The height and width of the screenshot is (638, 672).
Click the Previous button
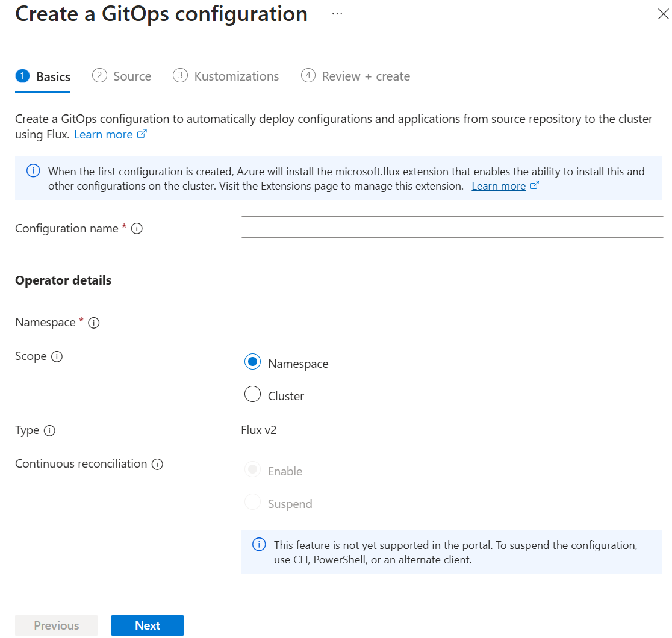(56, 625)
